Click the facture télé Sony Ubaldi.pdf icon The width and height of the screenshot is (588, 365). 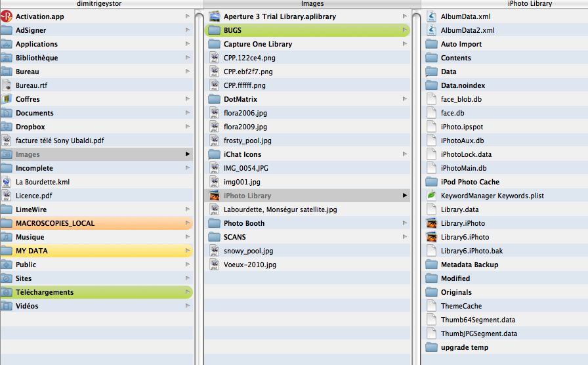[7, 140]
